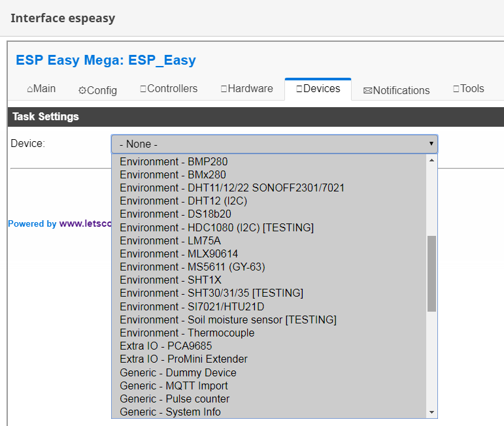Select Environment - Thermocouple option

click(x=269, y=333)
